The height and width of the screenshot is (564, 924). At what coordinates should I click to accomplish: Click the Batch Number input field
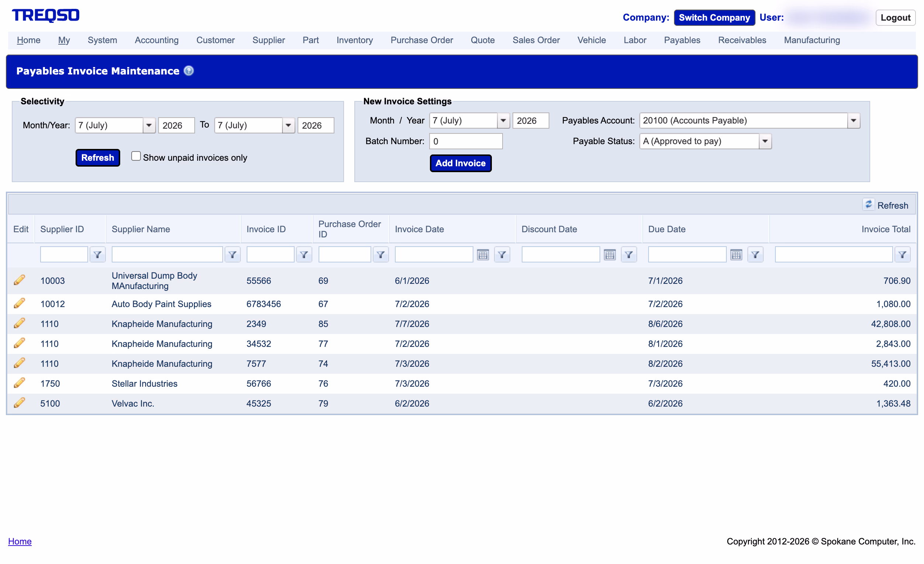466,141
